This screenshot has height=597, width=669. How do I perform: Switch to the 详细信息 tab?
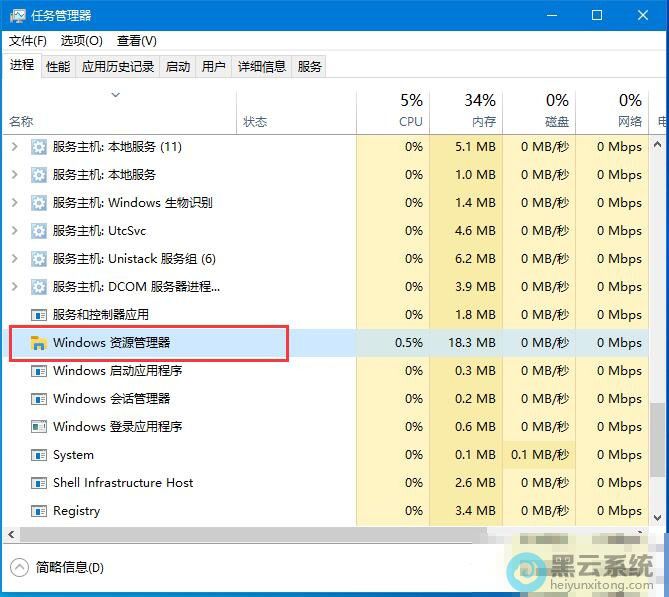(262, 67)
